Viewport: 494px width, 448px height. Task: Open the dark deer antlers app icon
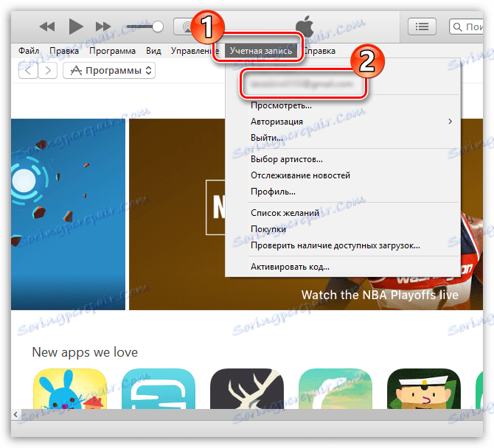(247, 389)
